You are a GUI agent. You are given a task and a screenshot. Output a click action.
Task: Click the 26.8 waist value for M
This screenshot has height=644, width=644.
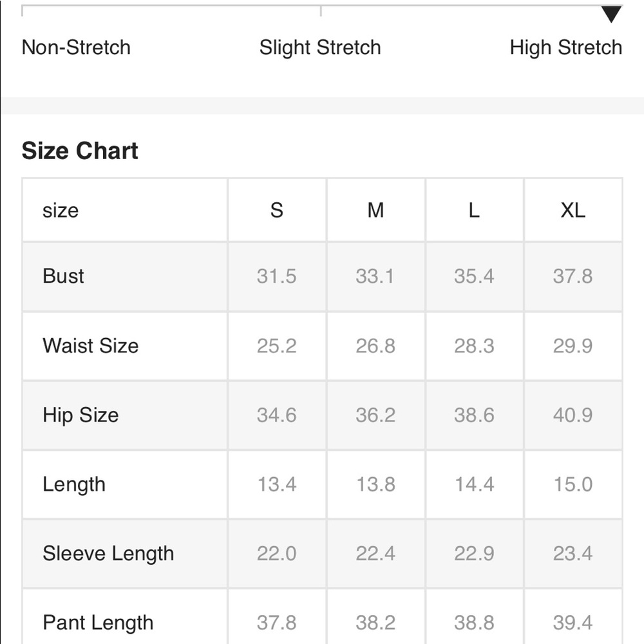click(375, 346)
